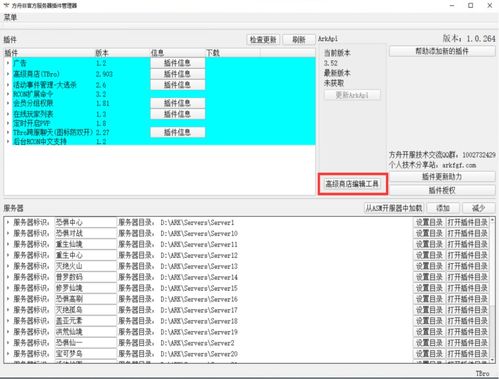Click 设置目录 for Server18

[429, 321]
